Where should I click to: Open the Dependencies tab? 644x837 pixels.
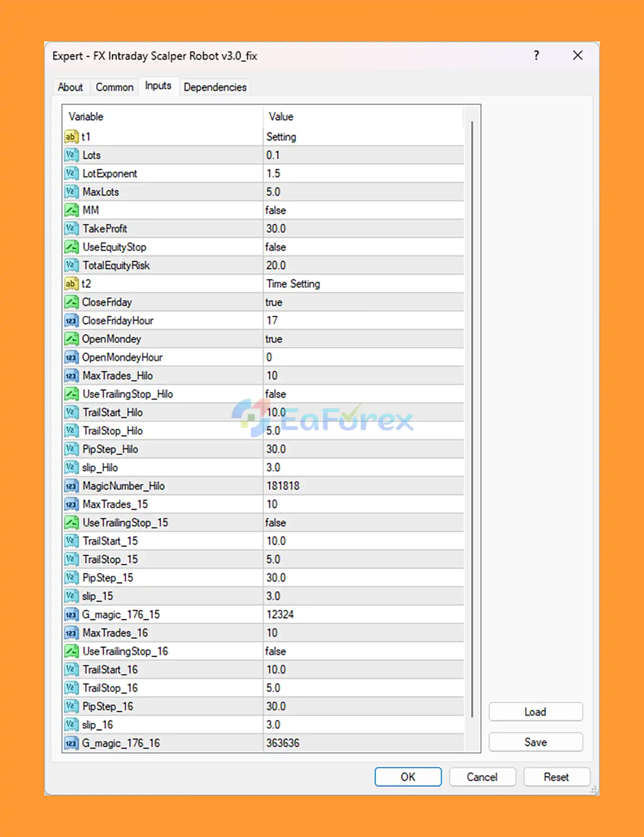pyautogui.click(x=215, y=87)
